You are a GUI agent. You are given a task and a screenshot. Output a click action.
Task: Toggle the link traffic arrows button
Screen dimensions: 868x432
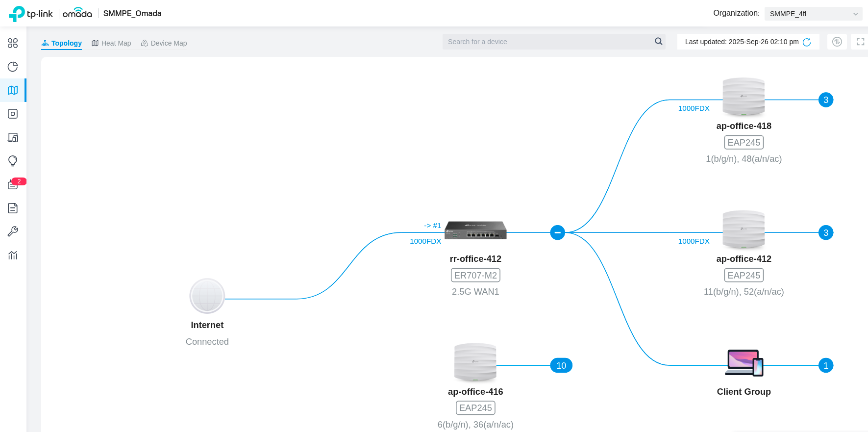(837, 42)
